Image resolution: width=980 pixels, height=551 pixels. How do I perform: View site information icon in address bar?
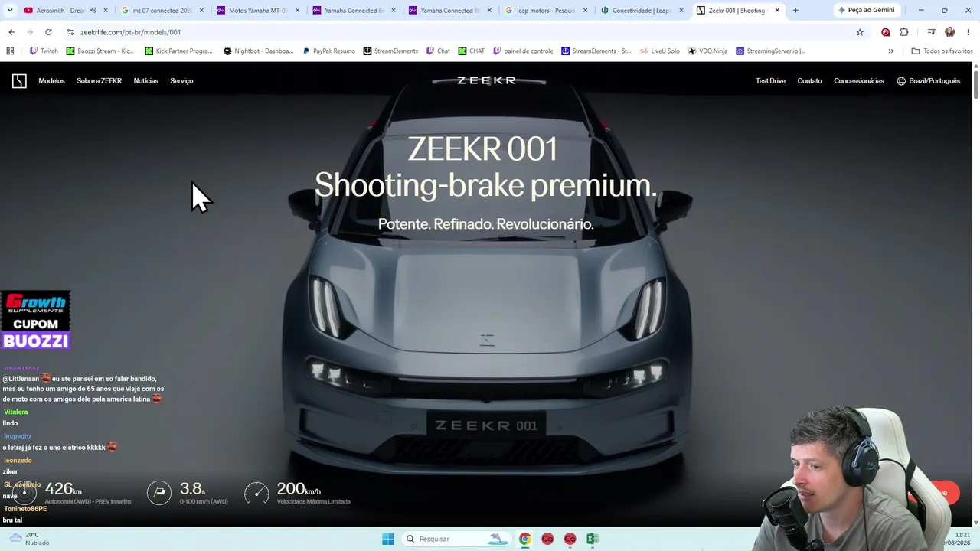click(x=70, y=32)
